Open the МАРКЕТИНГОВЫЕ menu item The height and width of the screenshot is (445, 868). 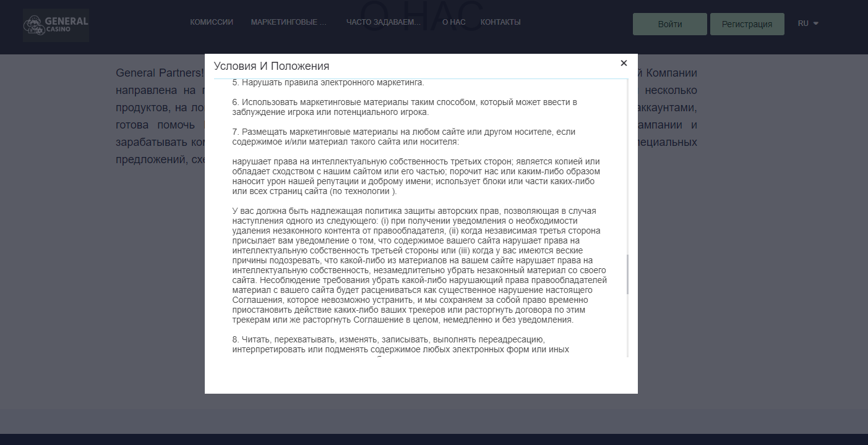[288, 22]
